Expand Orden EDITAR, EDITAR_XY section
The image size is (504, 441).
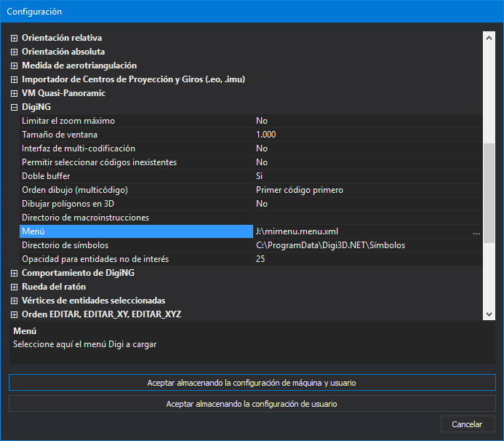pos(14,314)
